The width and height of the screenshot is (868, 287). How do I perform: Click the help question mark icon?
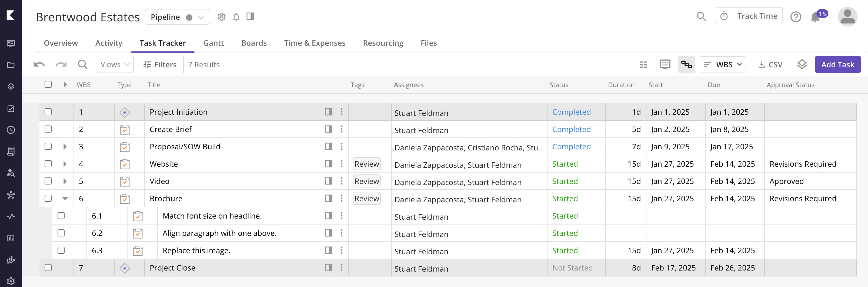(x=796, y=17)
